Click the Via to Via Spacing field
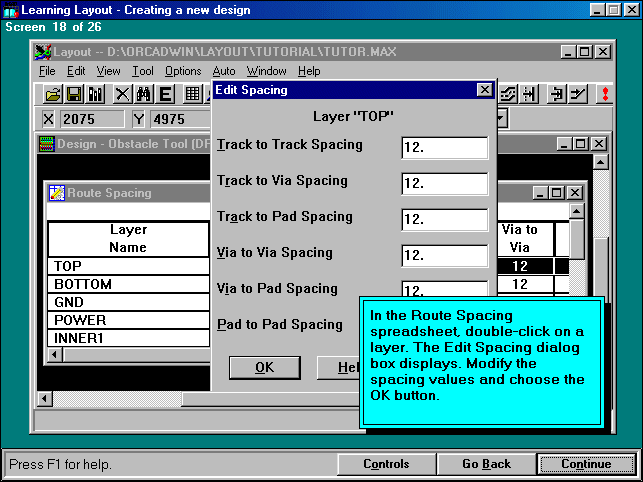643x482 pixels. (x=444, y=256)
